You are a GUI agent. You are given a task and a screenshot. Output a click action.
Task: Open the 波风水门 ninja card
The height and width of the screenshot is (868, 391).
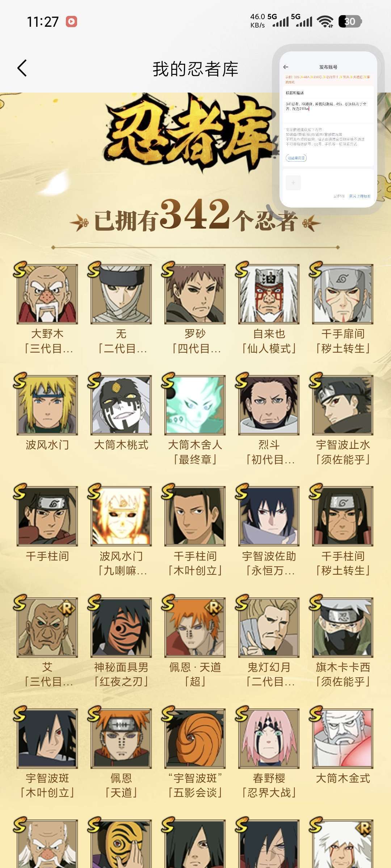(47, 405)
